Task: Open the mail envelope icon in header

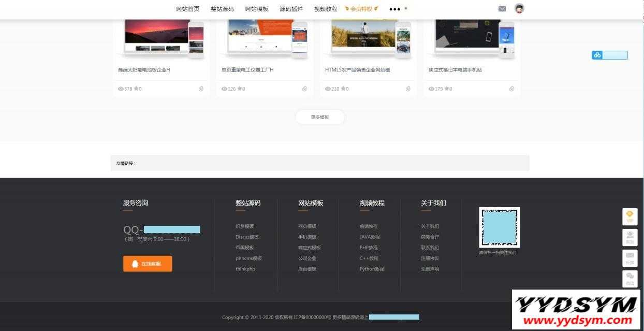Action: 502,9
